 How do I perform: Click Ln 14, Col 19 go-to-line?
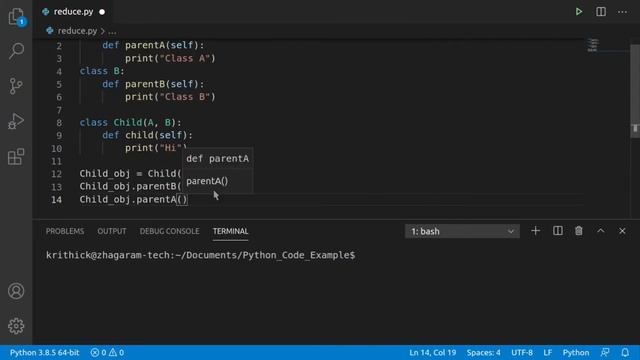click(x=433, y=352)
